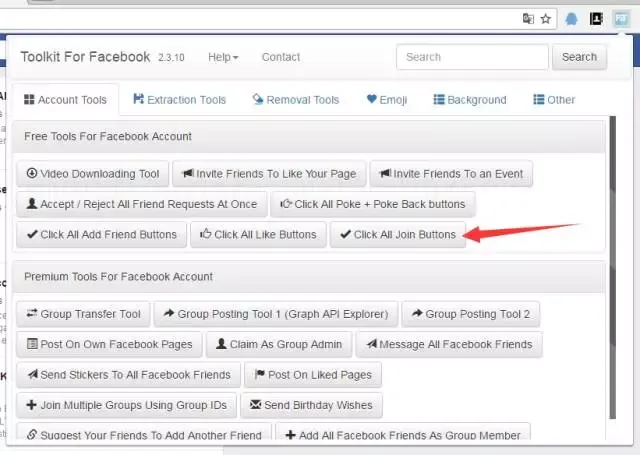640x455 pixels.
Task: Click the popup's vertical scrollbar
Action: coord(612,268)
